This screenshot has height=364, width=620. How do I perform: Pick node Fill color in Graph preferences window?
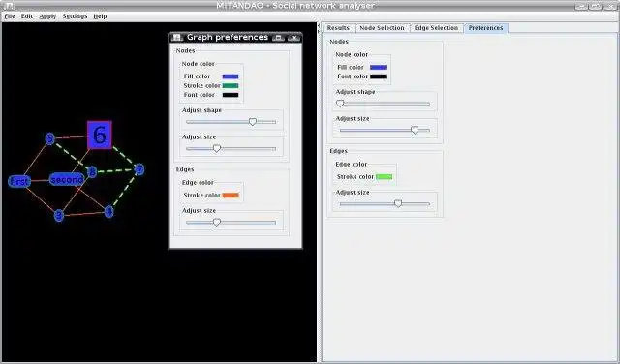coord(231,76)
